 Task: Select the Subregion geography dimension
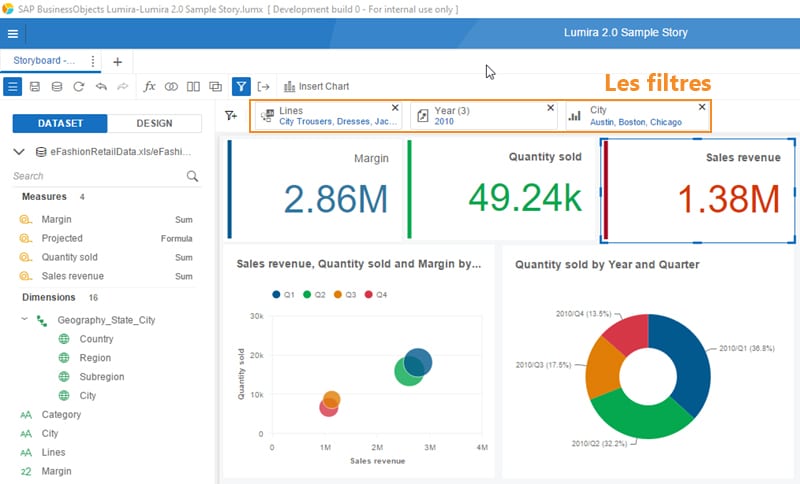click(102, 377)
